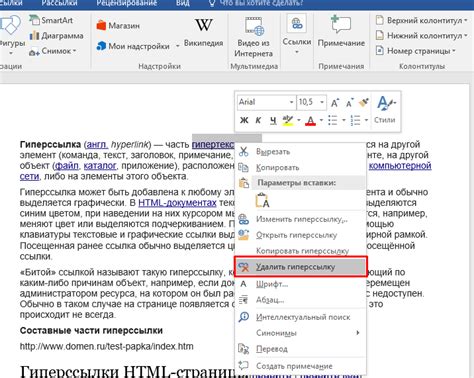Select the Format Painter brush
This screenshot has height=378, width=474.
pos(364,102)
